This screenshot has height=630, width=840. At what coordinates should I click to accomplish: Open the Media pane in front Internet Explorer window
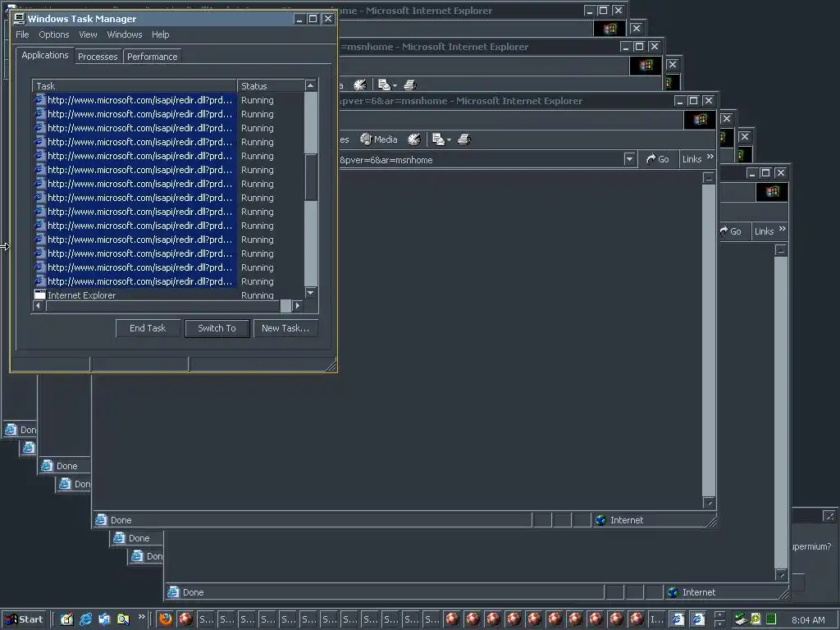(379, 139)
